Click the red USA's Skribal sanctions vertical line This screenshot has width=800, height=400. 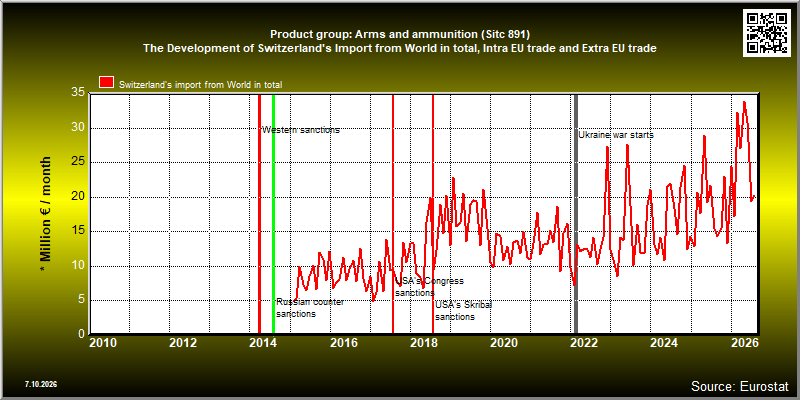click(x=433, y=214)
